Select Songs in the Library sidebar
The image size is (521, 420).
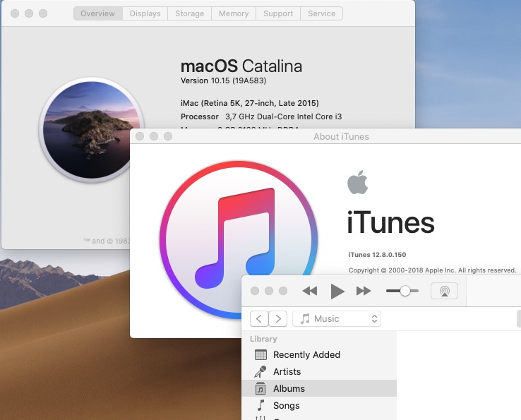click(319, 405)
